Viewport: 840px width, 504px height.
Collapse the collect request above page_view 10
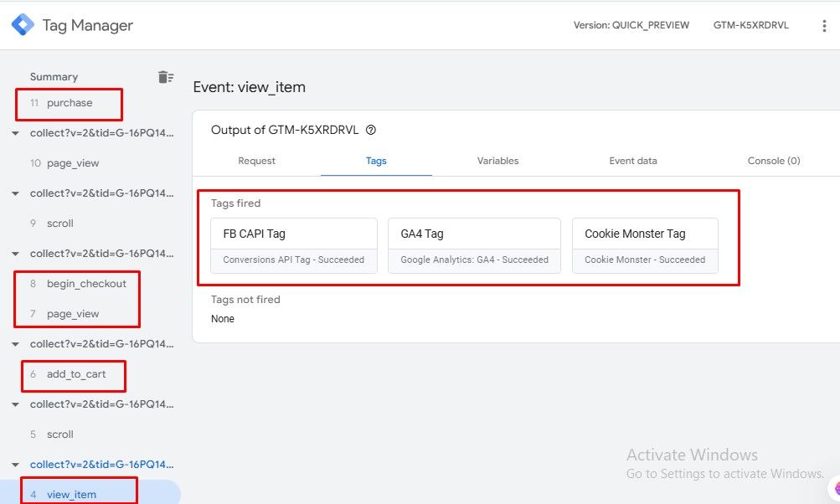click(16, 133)
